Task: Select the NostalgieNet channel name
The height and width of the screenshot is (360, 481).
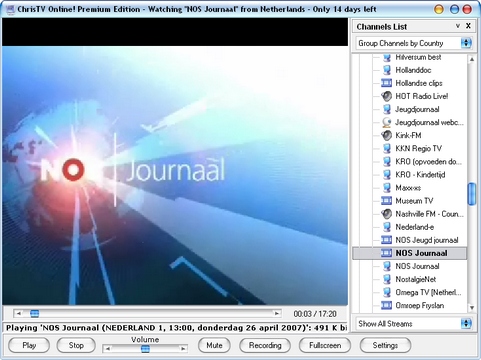Action: tap(416, 279)
